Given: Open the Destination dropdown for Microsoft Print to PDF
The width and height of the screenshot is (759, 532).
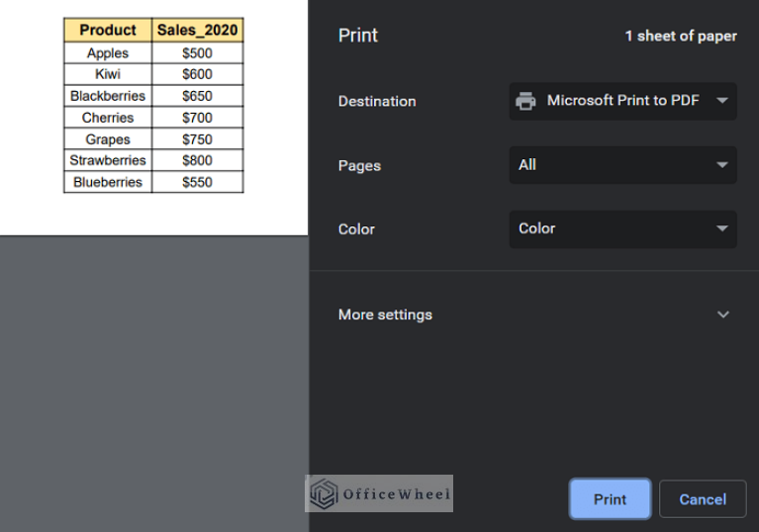Looking at the screenshot, I should (x=622, y=101).
